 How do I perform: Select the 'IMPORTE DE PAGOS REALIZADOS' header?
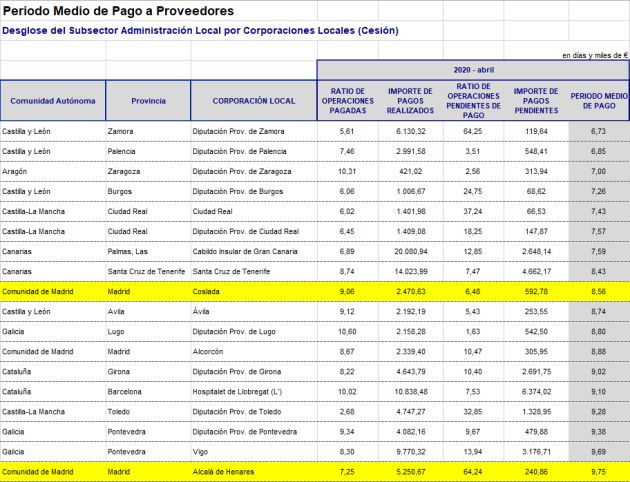[x=410, y=101]
